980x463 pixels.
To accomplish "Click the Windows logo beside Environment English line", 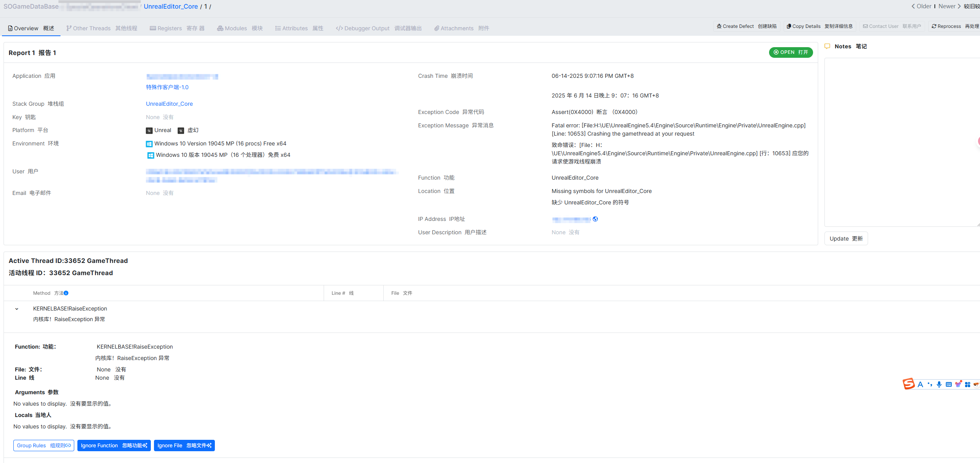I will click(149, 144).
